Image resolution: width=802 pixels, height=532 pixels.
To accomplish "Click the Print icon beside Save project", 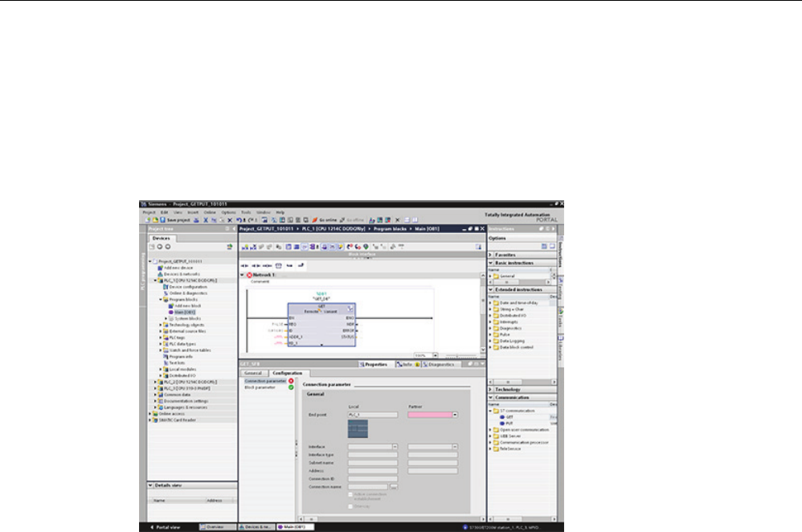I will point(196,220).
